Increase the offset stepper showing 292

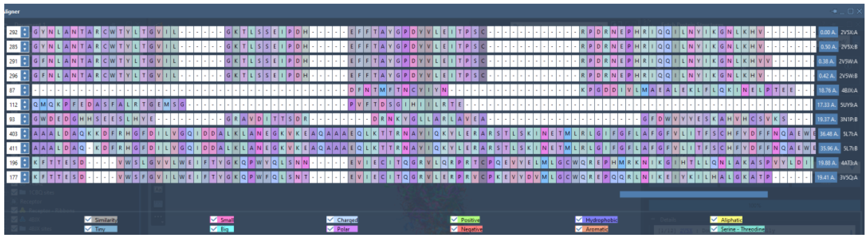tap(25, 30)
